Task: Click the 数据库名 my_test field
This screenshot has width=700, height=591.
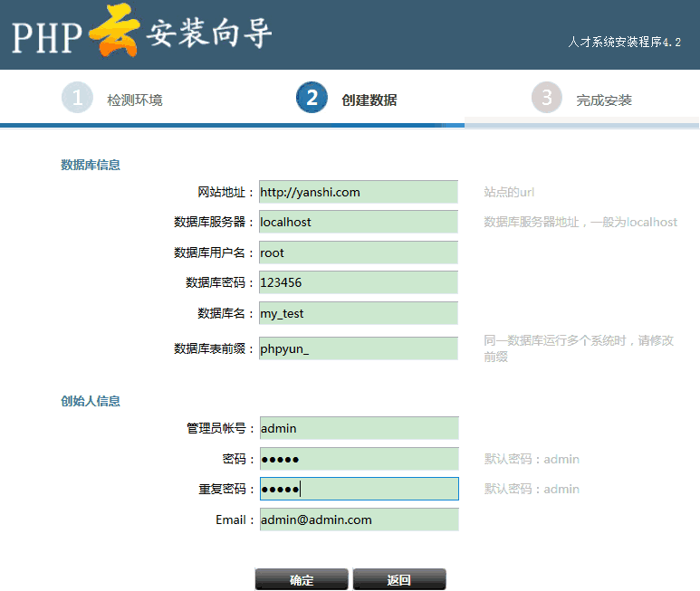Action: [358, 313]
